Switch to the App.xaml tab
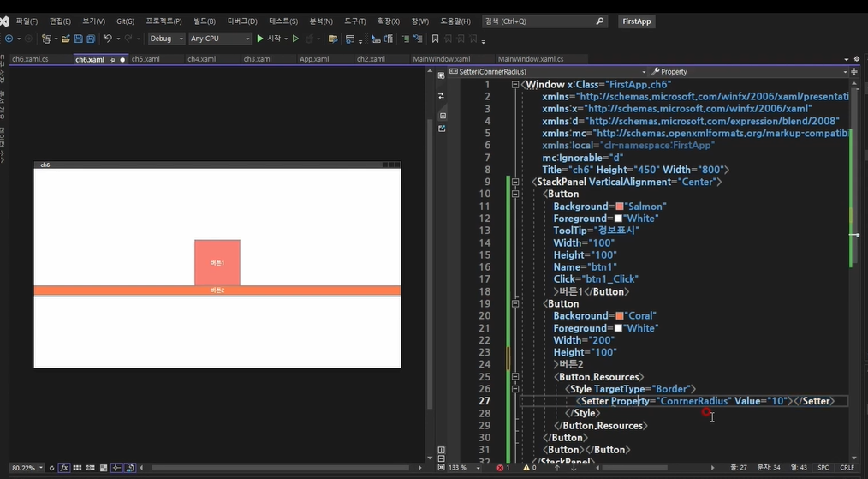 [x=314, y=59]
